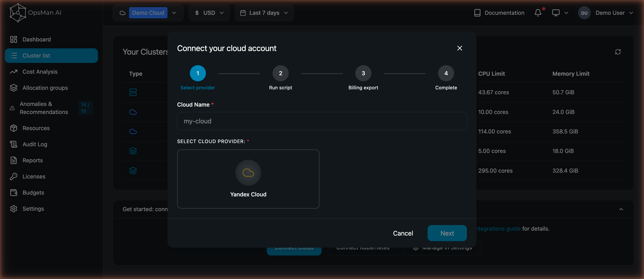Click the Licenses key icon
Viewport: 644px width, 279px height.
(x=13, y=176)
